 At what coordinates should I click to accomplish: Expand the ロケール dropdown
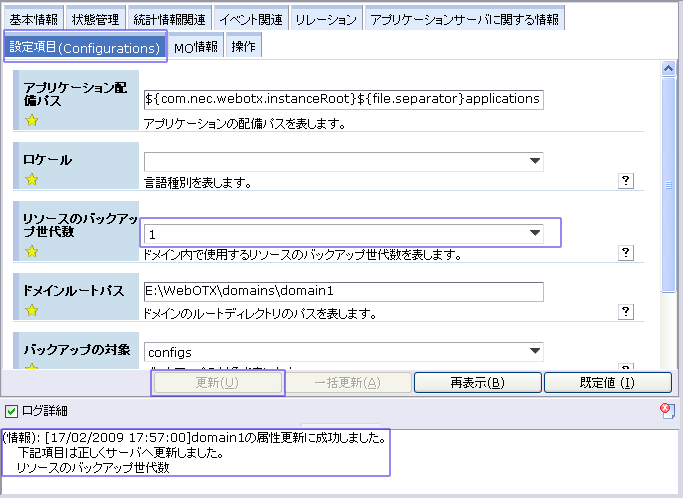tap(534, 160)
